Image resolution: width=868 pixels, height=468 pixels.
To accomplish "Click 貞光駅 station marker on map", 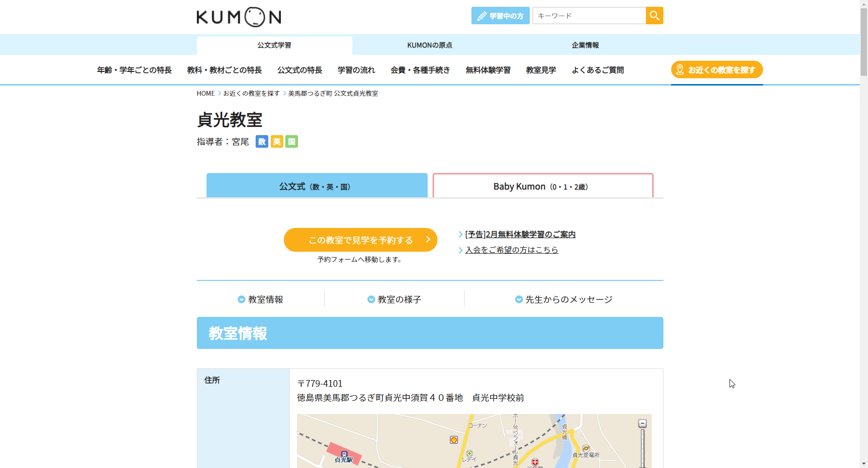I will (344, 454).
